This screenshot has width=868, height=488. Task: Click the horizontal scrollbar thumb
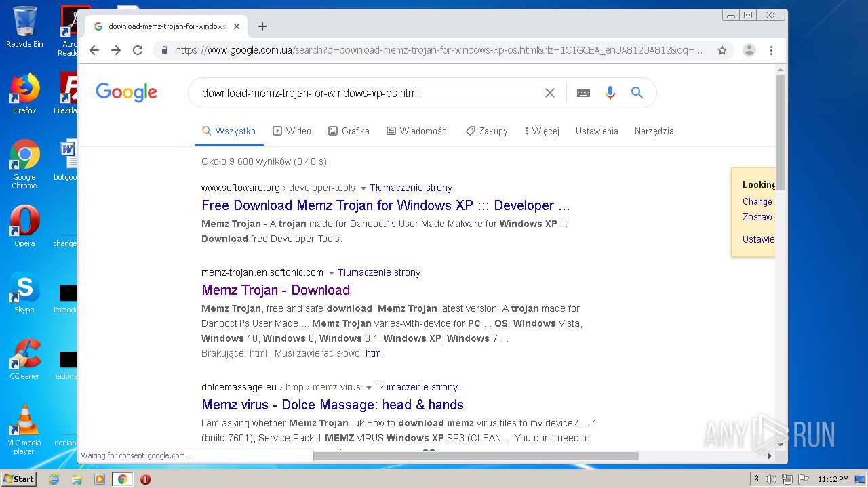[x=476, y=456]
